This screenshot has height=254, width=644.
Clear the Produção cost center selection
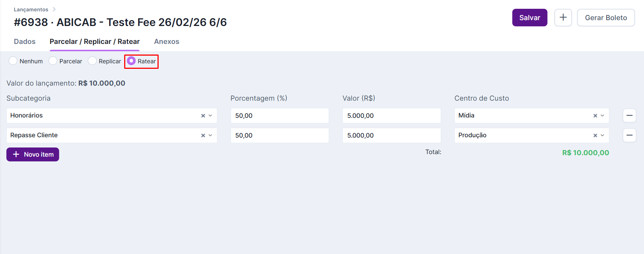(x=595, y=135)
